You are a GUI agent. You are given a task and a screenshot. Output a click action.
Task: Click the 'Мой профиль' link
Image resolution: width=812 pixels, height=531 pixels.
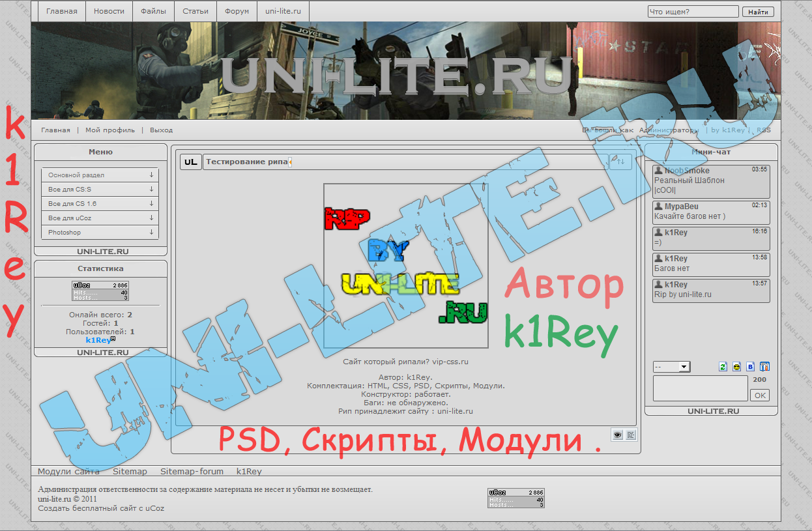coord(110,130)
